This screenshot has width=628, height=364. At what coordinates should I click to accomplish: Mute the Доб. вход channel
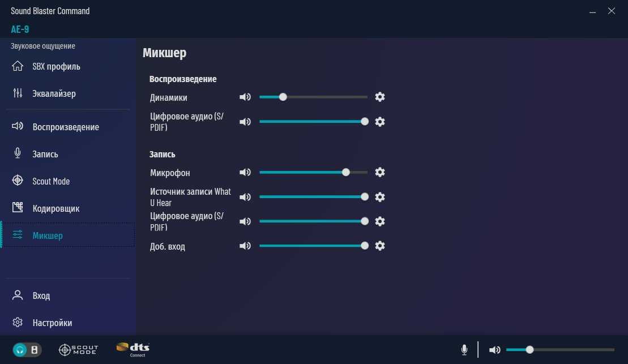tap(245, 246)
